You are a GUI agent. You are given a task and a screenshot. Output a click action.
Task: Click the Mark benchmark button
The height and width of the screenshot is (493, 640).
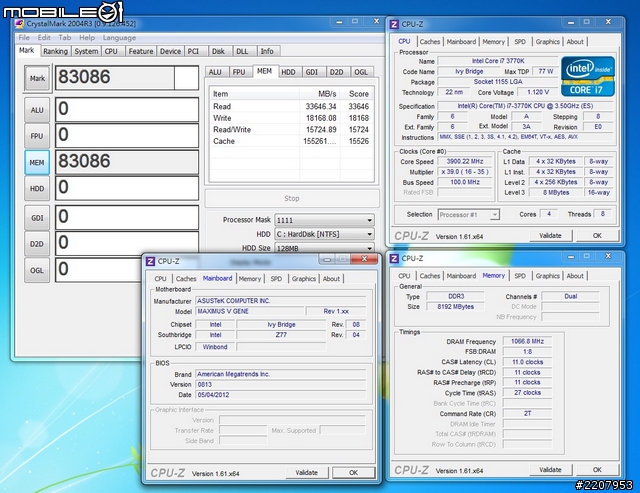pos(37,78)
